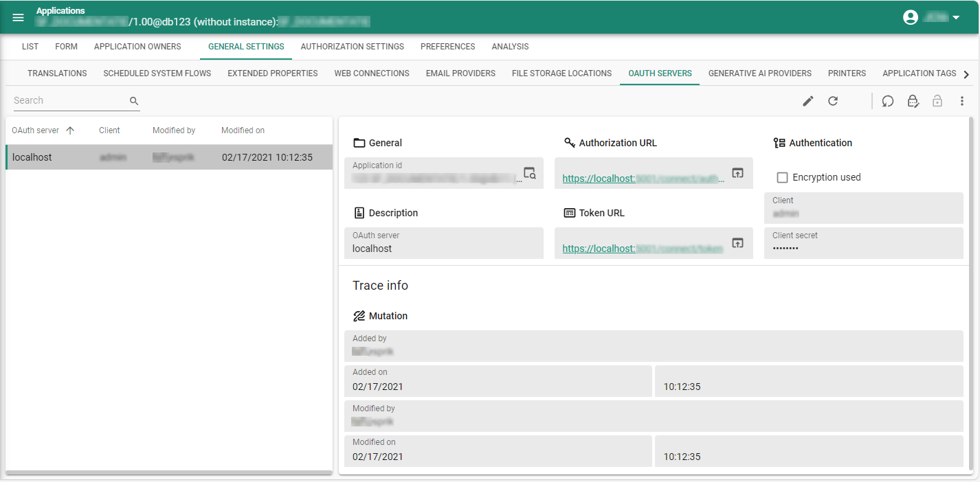Open the user account menu
This screenshot has width=980, height=482.
932,17
